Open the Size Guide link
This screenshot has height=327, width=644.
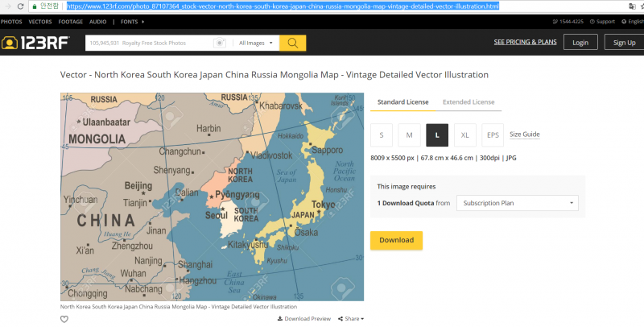click(x=524, y=135)
